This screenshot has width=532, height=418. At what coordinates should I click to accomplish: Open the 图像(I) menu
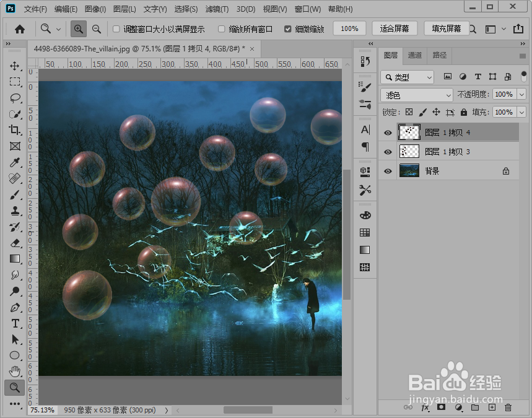click(95, 9)
